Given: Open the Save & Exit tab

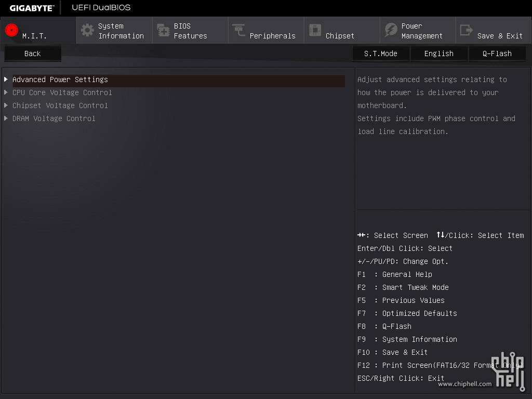Looking at the screenshot, I should 494,31.
